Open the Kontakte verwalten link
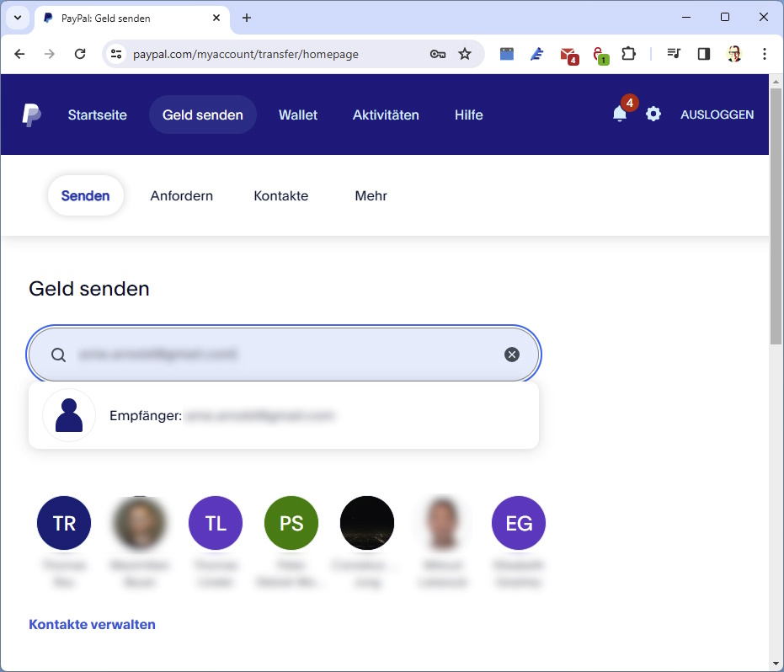Viewport: 784px width, 672px height. (92, 624)
